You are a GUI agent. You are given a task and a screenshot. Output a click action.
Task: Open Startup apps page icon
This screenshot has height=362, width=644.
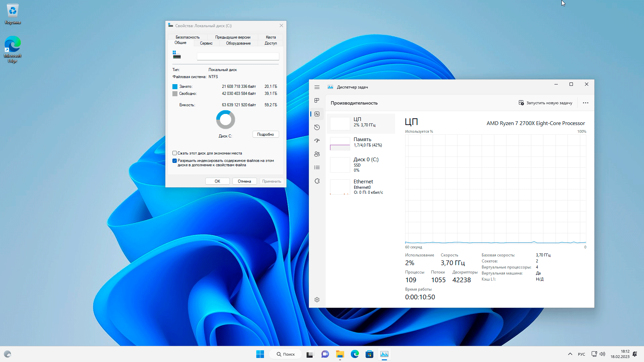click(x=317, y=141)
